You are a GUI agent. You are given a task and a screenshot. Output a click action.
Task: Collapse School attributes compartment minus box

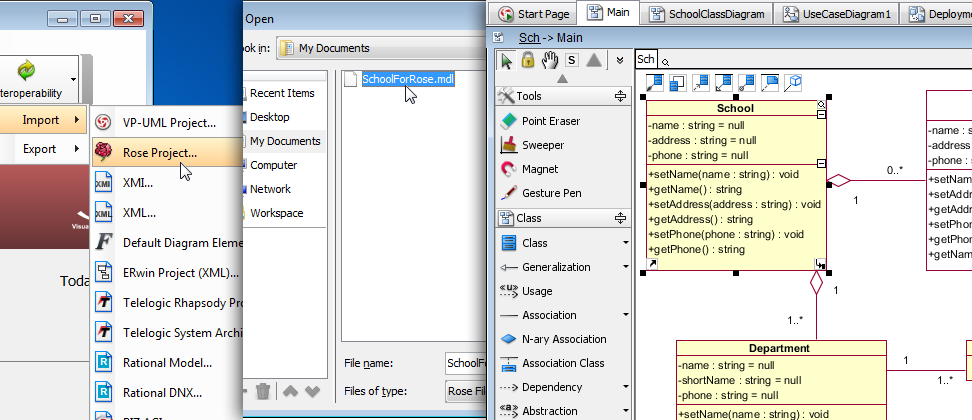[x=821, y=115]
